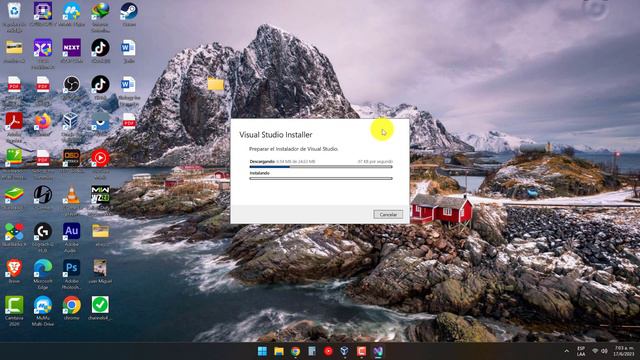Click the Descargando download progress bar
Screen dimensions: 640x360
pyautogui.click(x=321, y=167)
